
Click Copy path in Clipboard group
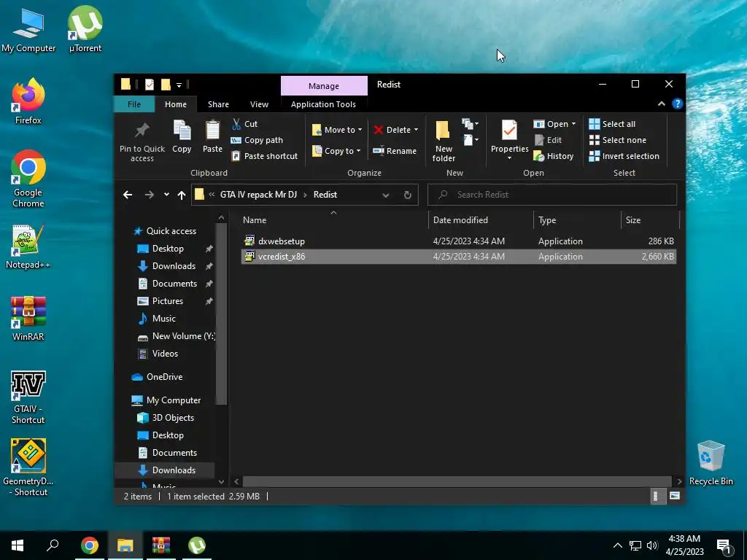tap(258, 140)
